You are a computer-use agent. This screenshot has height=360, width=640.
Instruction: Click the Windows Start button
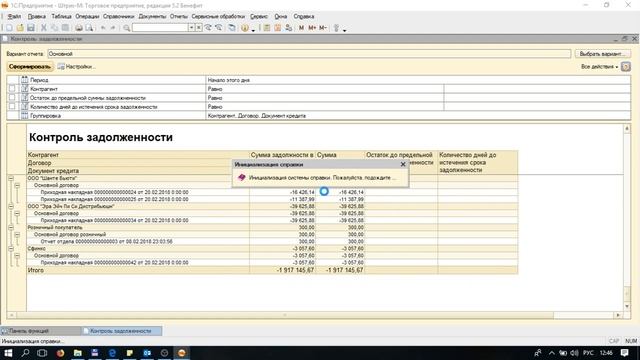(x=8, y=353)
